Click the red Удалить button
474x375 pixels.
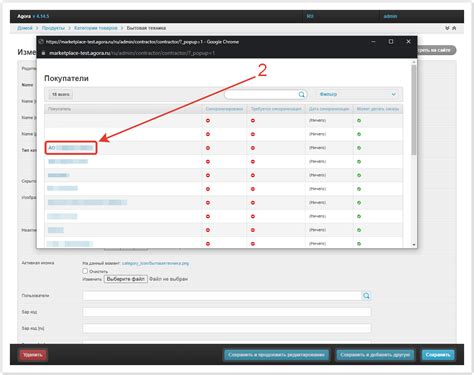click(x=33, y=355)
